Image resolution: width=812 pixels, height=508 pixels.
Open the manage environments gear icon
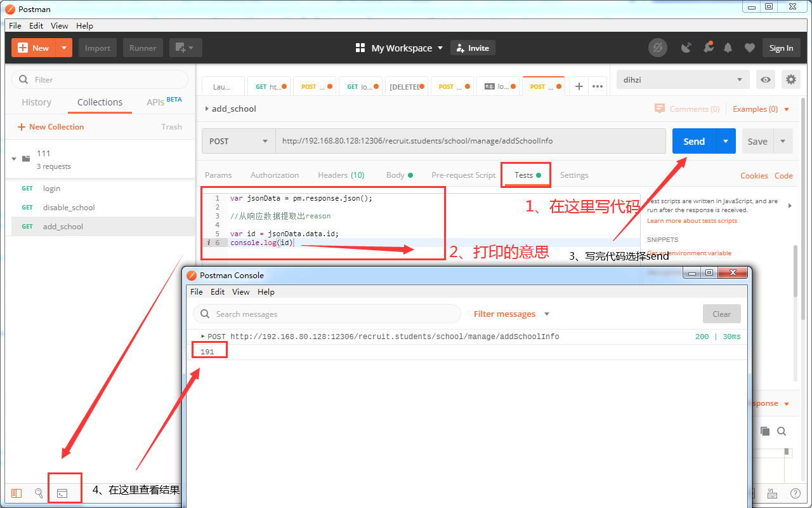[790, 79]
